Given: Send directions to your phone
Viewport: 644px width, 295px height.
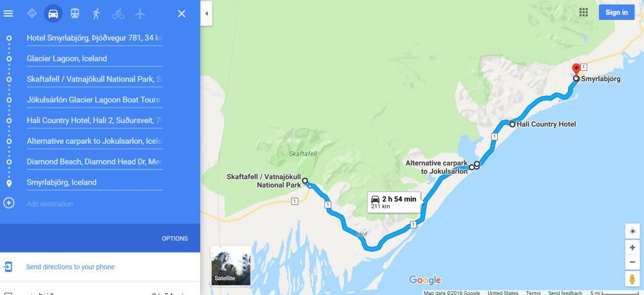Looking at the screenshot, I should point(70,267).
